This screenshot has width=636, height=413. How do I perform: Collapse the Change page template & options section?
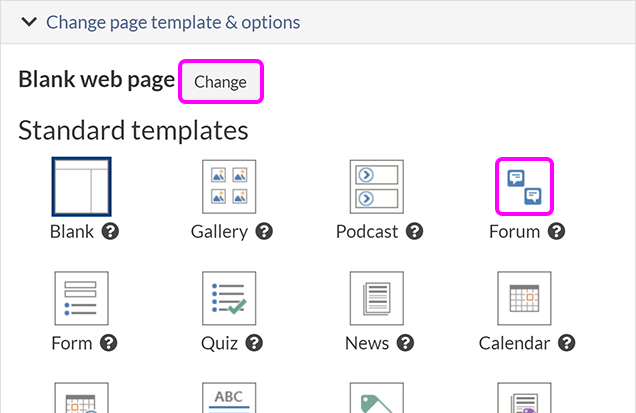coord(30,21)
